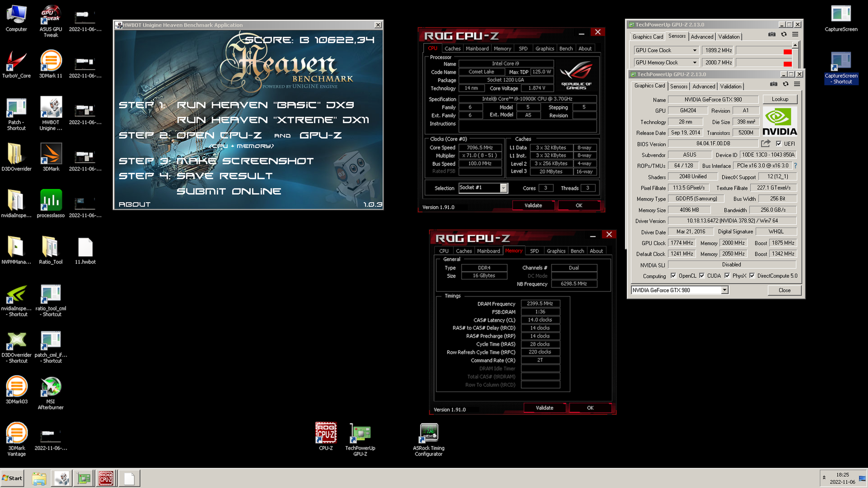Viewport: 868px width, 488px height.
Task: Select Advanced tab in front GPU-Z window
Action: pyautogui.click(x=703, y=86)
